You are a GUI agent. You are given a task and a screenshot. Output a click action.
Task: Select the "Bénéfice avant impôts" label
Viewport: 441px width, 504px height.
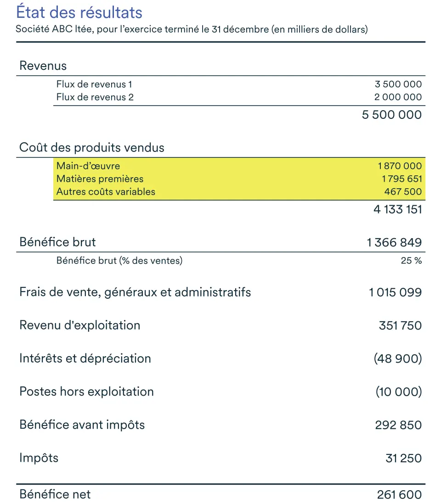pos(82,425)
